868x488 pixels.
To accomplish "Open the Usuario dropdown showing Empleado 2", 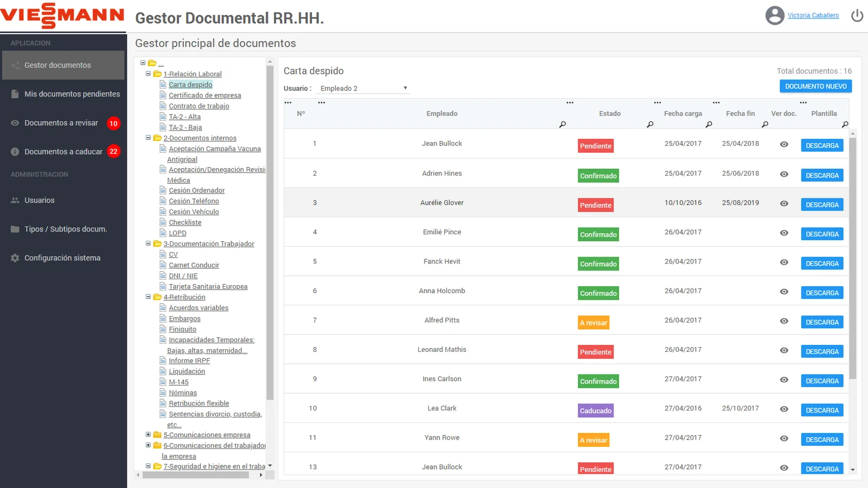I will click(x=363, y=88).
